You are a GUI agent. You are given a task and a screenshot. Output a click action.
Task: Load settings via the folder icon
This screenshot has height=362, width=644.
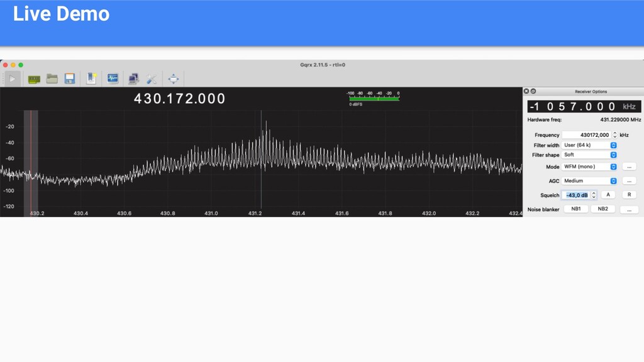point(52,79)
